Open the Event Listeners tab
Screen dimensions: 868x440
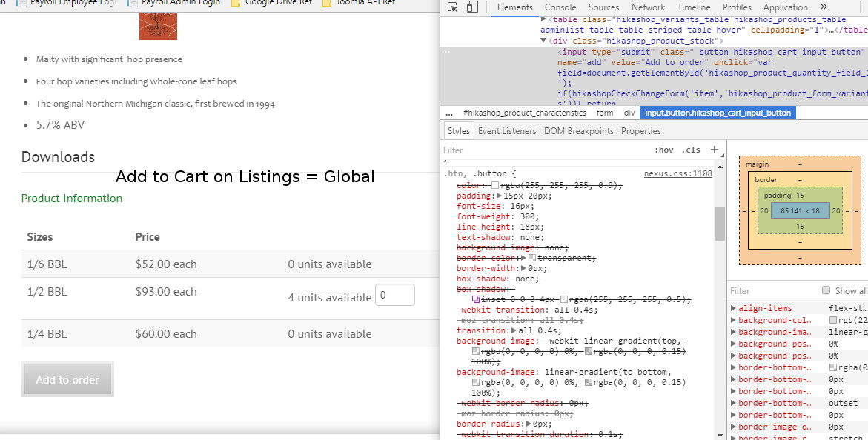tap(507, 131)
